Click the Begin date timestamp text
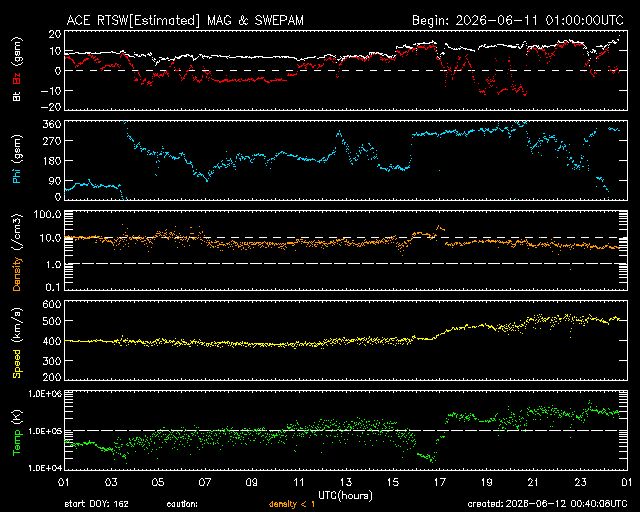Image resolution: width=640 pixels, height=512 pixels. 518,20
